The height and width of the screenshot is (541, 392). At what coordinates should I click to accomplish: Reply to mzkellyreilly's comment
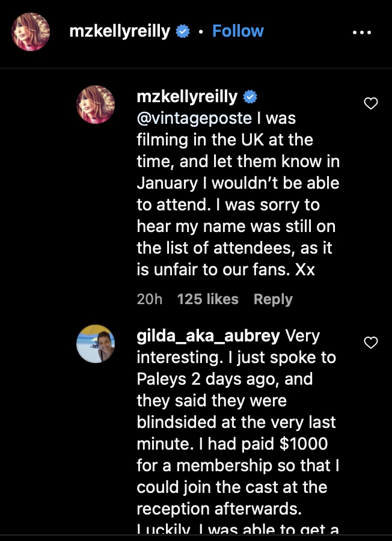tap(273, 299)
